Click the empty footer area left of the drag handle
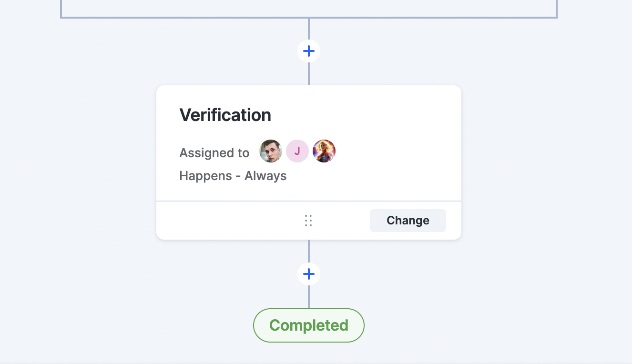 pyautogui.click(x=229, y=221)
